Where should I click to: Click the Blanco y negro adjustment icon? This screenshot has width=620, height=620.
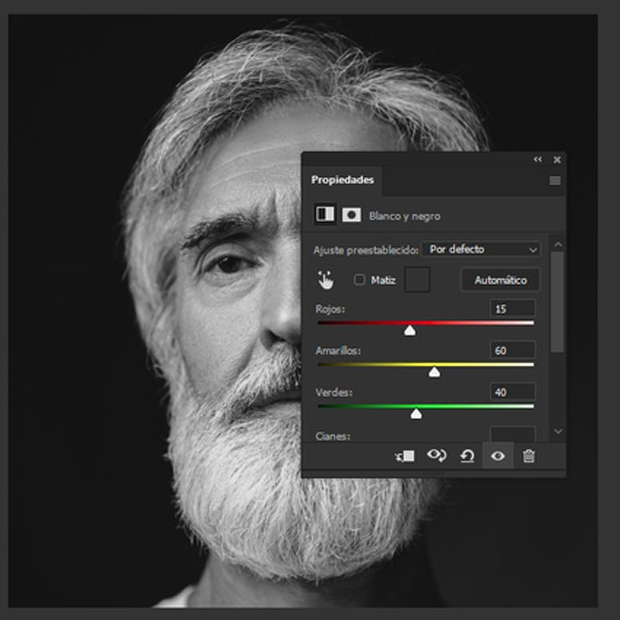(325, 215)
